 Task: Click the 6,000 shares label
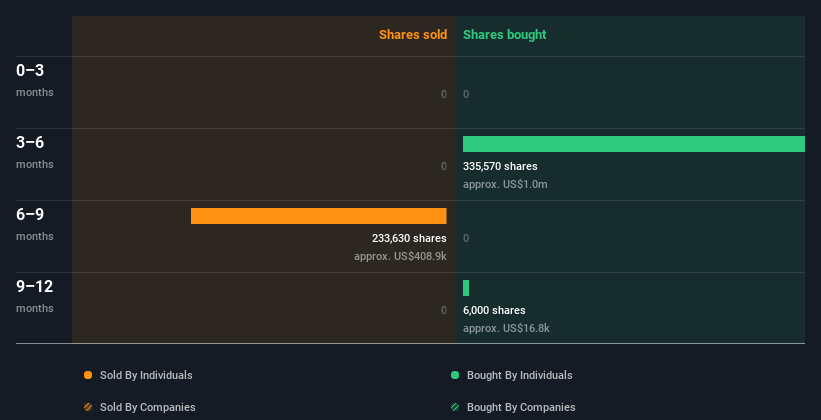point(494,310)
